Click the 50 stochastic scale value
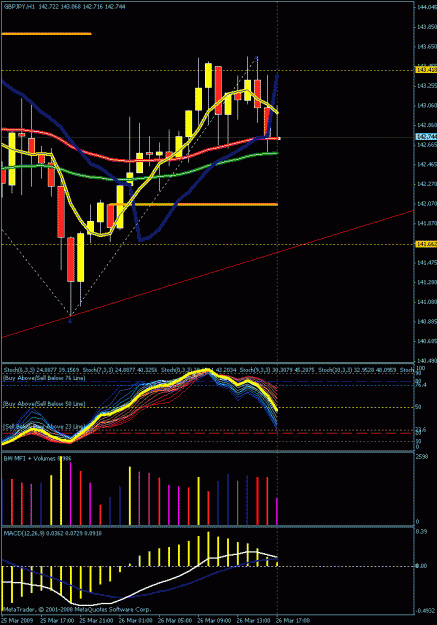The width and height of the screenshot is (437, 625). (x=419, y=407)
